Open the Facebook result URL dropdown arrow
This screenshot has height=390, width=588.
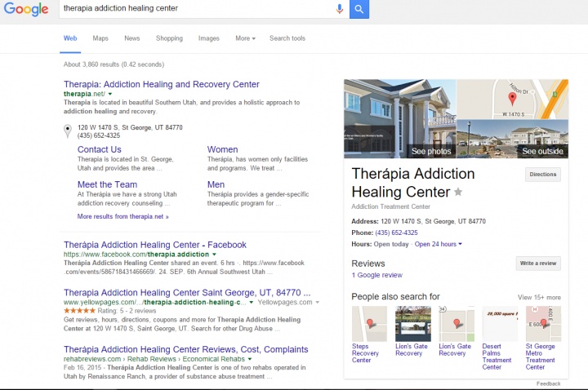pyautogui.click(x=214, y=255)
